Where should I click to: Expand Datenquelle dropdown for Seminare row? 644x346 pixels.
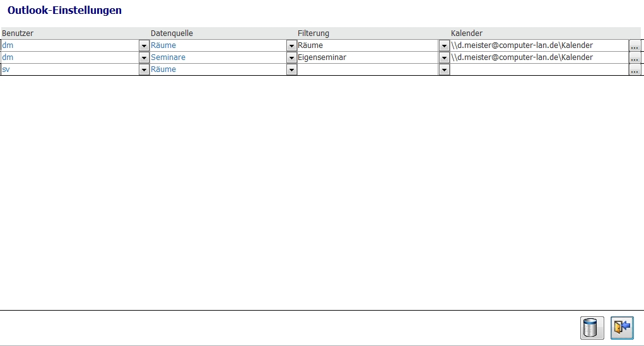click(291, 58)
